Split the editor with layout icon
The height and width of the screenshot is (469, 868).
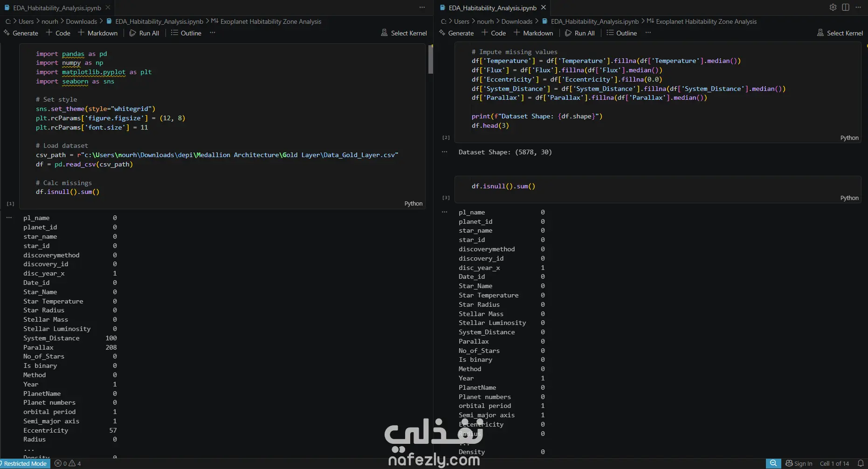coord(846,7)
